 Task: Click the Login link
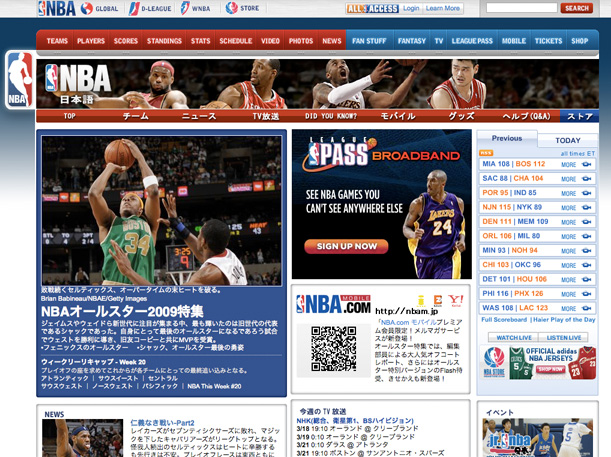click(411, 8)
